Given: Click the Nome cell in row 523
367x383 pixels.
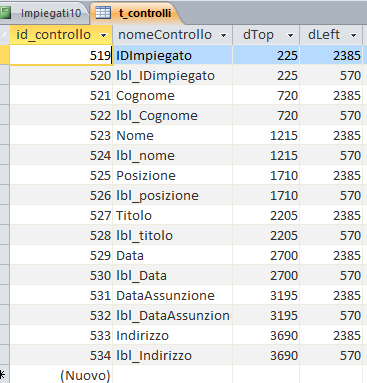Looking at the screenshot, I should point(173,135).
